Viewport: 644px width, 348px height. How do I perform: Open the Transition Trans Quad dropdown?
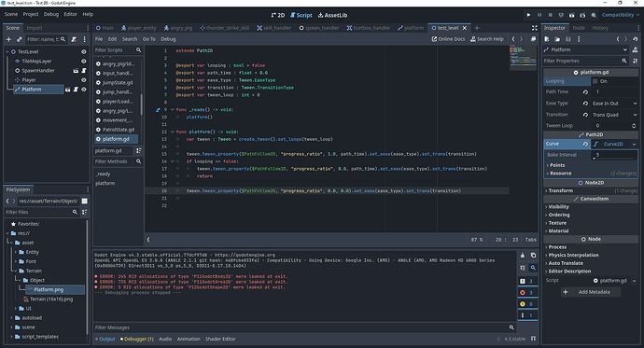614,115
